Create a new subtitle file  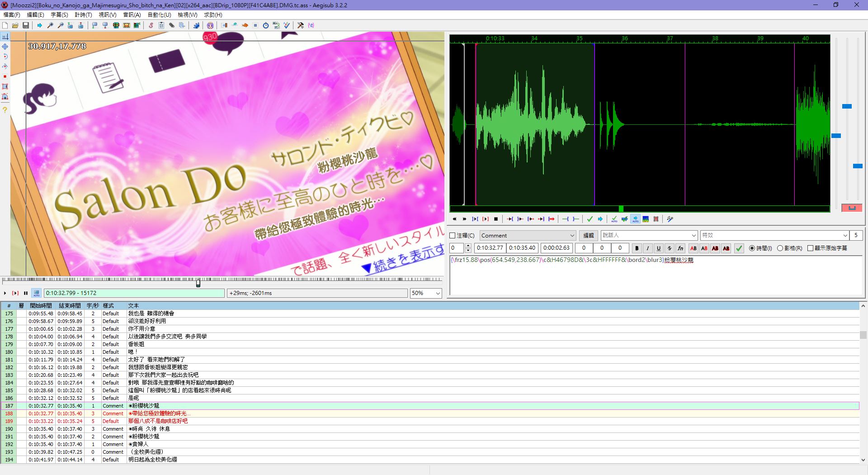[x=5, y=25]
